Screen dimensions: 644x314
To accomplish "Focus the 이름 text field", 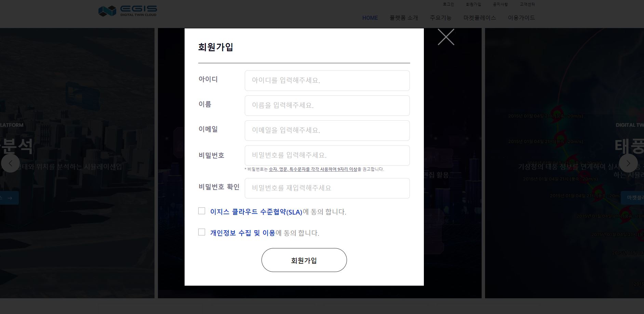I will (327, 106).
